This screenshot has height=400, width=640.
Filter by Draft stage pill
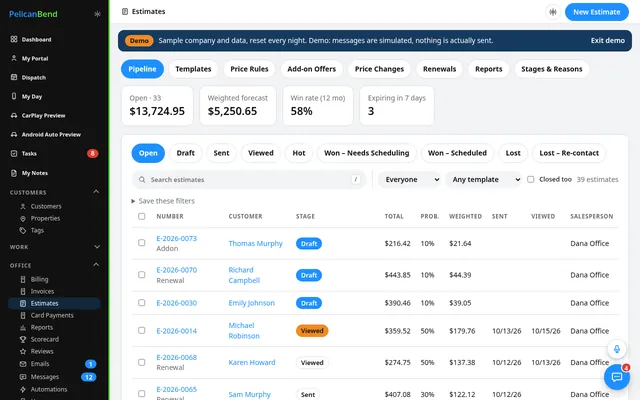point(186,153)
